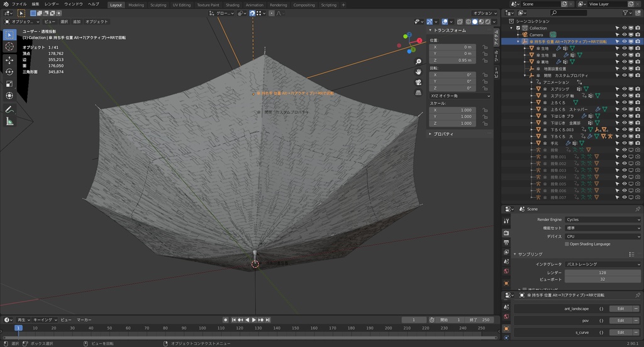
Task: Click the zoom magnifier viewport icon
Action: click(418, 62)
